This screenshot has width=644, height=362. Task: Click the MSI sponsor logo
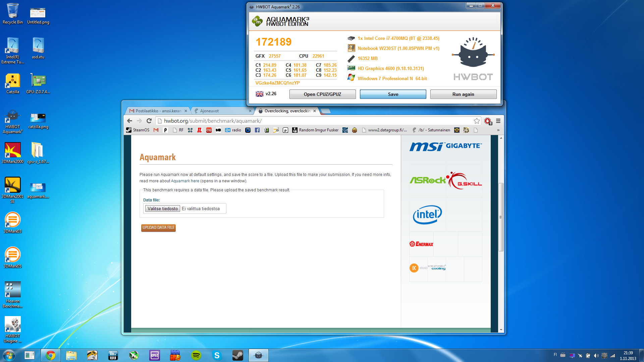click(426, 146)
